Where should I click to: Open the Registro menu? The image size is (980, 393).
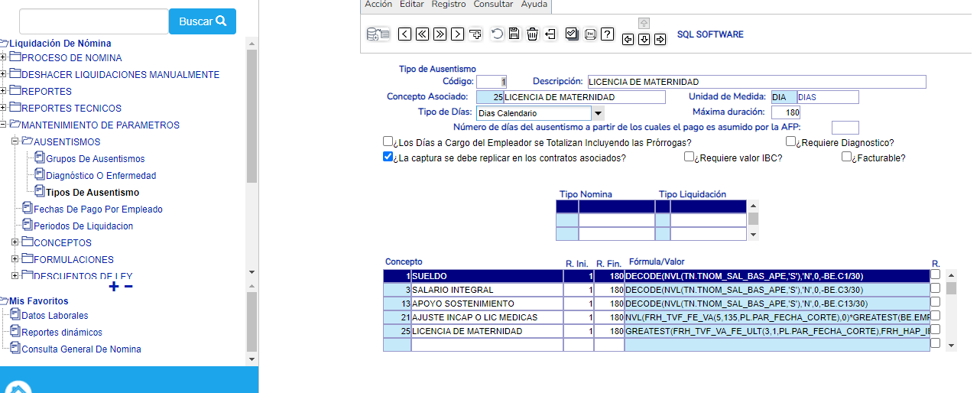[x=448, y=5]
